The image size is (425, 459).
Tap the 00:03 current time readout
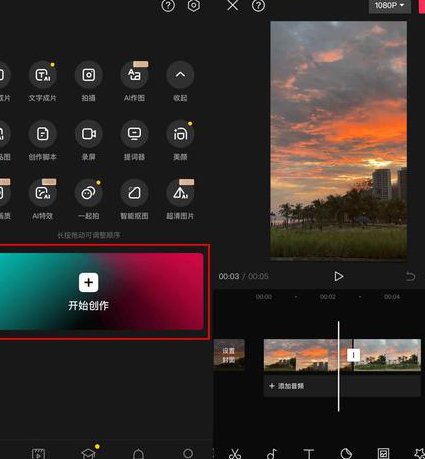pos(229,276)
